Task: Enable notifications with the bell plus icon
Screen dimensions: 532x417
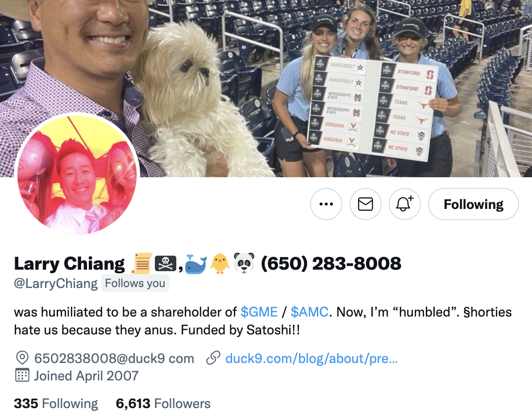Action: [x=404, y=204]
